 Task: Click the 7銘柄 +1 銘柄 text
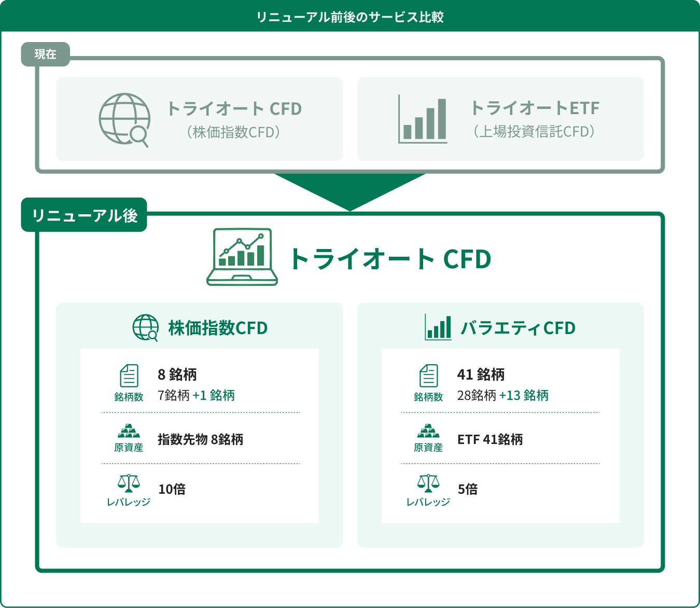coord(196,395)
